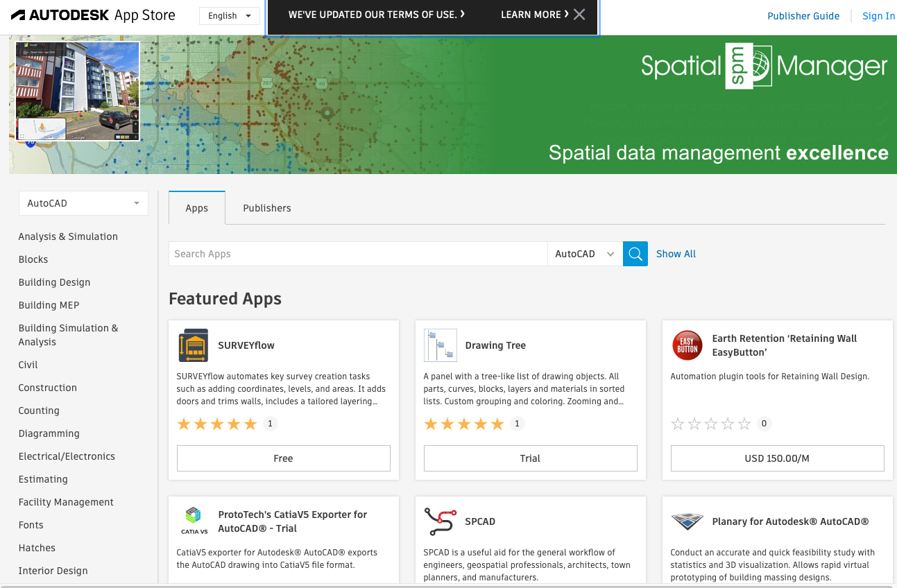
Task: Click the Drawing Tree review count badge
Action: (517, 424)
